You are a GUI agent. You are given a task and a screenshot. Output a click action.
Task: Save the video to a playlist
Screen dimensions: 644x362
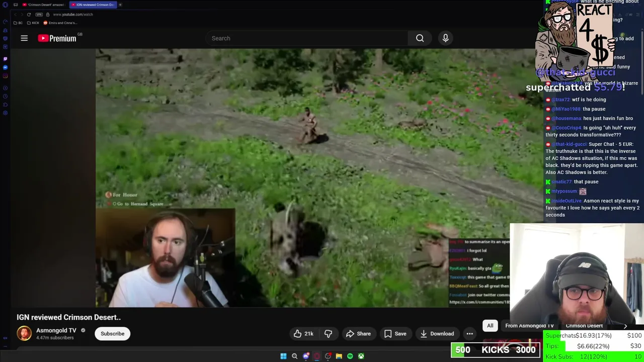click(395, 334)
